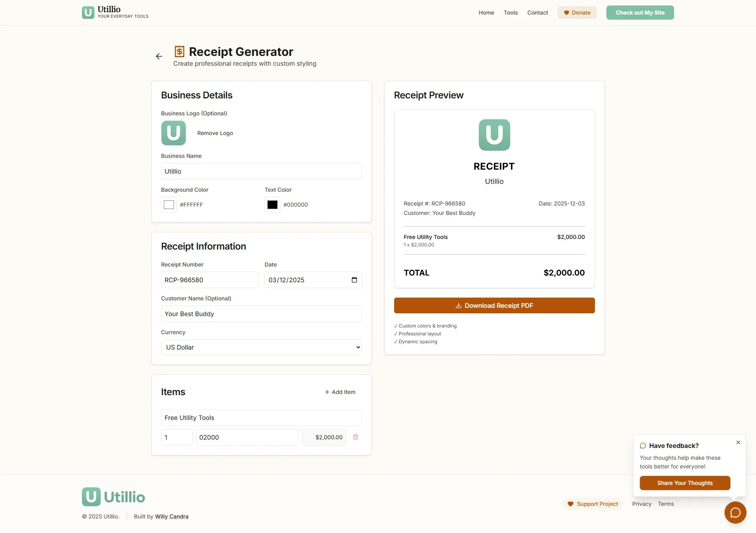
Task: Click the download icon inside Download Receipt PDF
Action: (458, 305)
